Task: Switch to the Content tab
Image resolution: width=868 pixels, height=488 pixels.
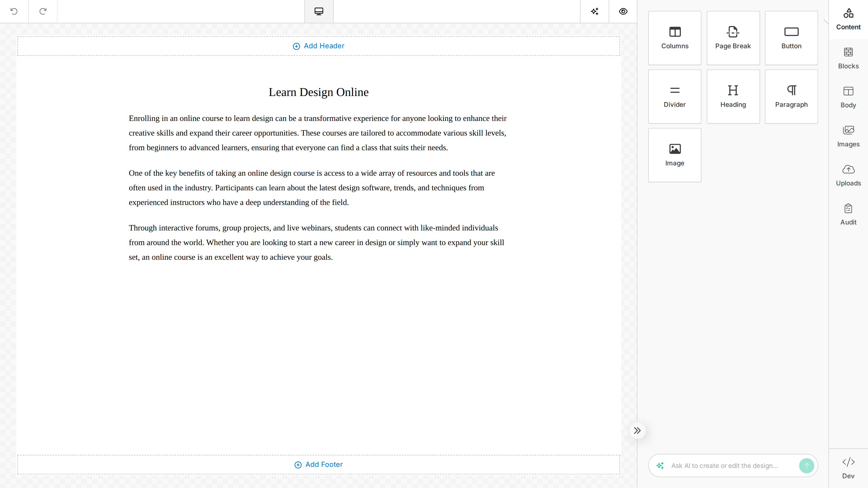Action: point(848,19)
